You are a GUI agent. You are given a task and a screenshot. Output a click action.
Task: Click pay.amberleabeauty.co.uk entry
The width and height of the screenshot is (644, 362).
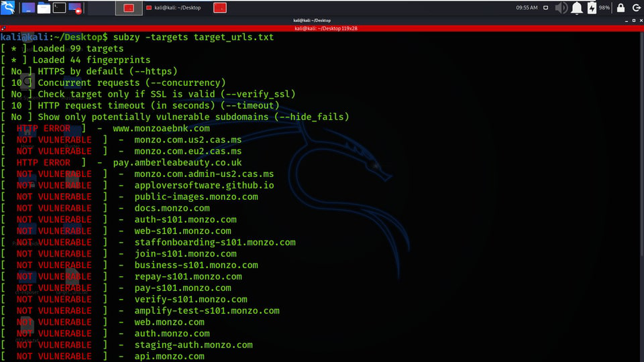pos(177,162)
